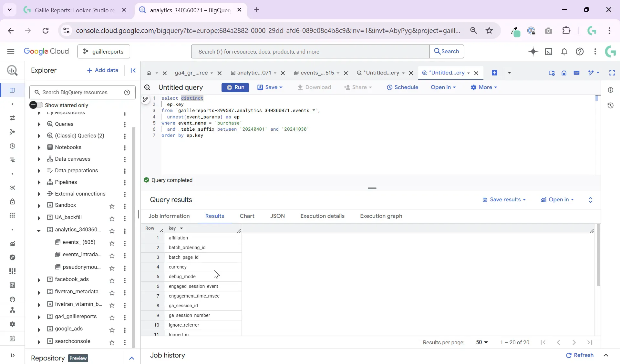Open the Save dropdown

(x=270, y=87)
